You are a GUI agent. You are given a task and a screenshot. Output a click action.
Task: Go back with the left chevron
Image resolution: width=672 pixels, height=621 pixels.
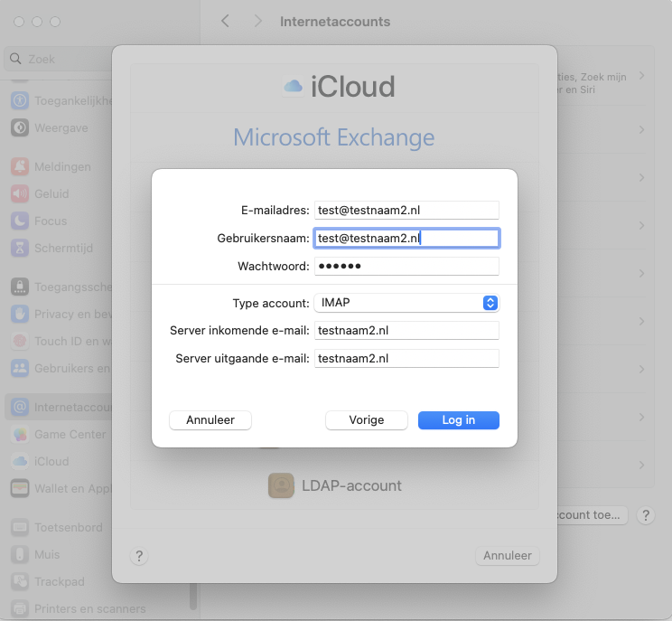point(225,21)
